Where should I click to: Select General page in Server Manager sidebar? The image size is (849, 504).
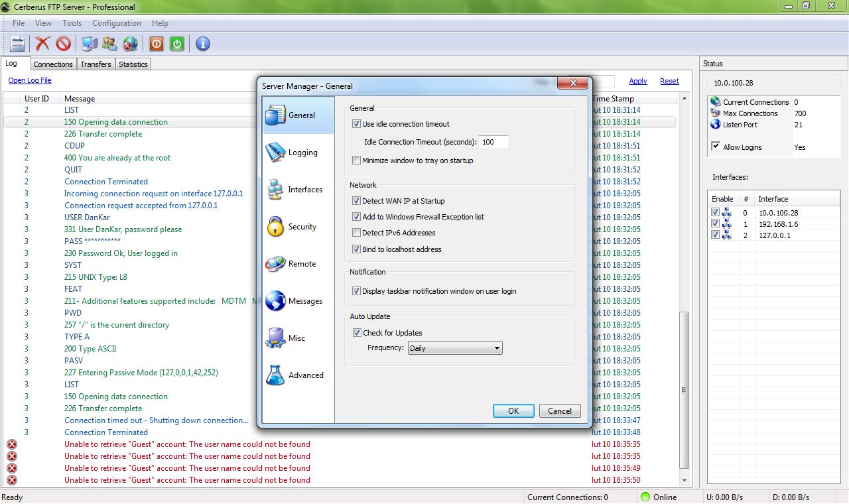[x=298, y=115]
